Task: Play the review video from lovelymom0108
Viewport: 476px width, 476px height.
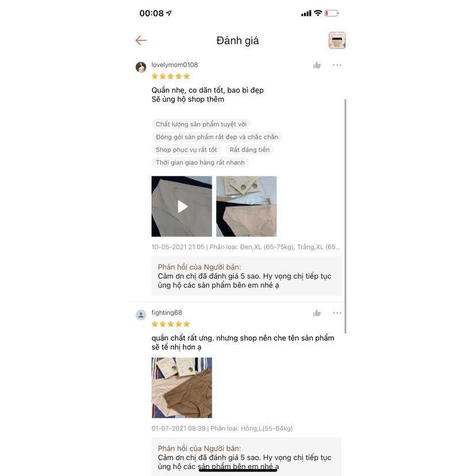Action: click(x=182, y=206)
